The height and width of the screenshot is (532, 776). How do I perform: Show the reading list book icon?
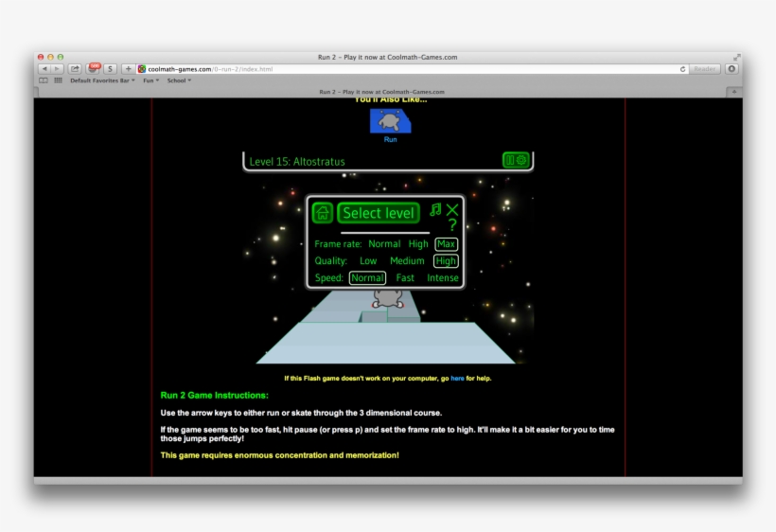pos(44,80)
